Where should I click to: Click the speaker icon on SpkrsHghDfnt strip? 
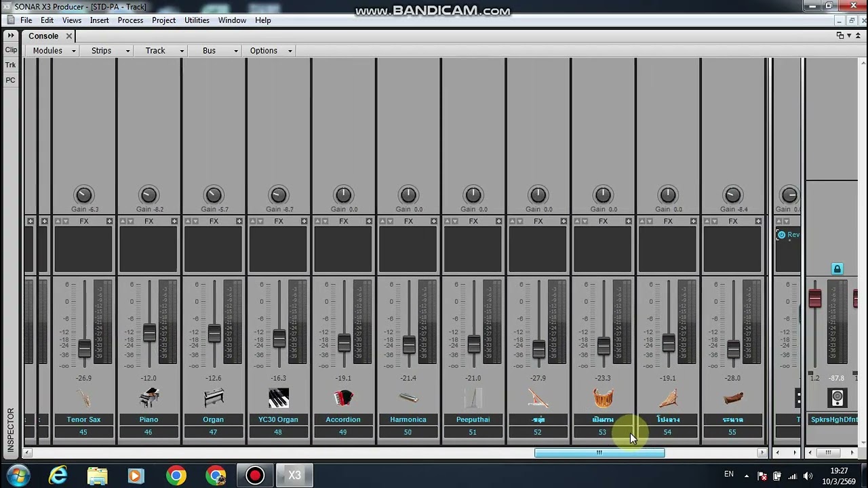(837, 398)
